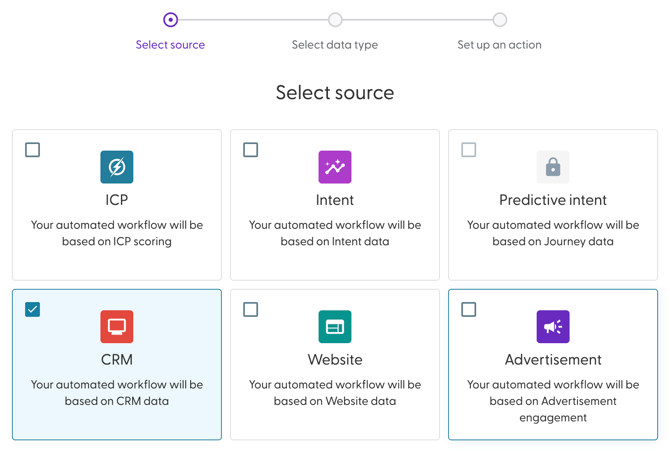670x451 pixels.
Task: Click the purple Intent sparkline icon
Action: [335, 167]
